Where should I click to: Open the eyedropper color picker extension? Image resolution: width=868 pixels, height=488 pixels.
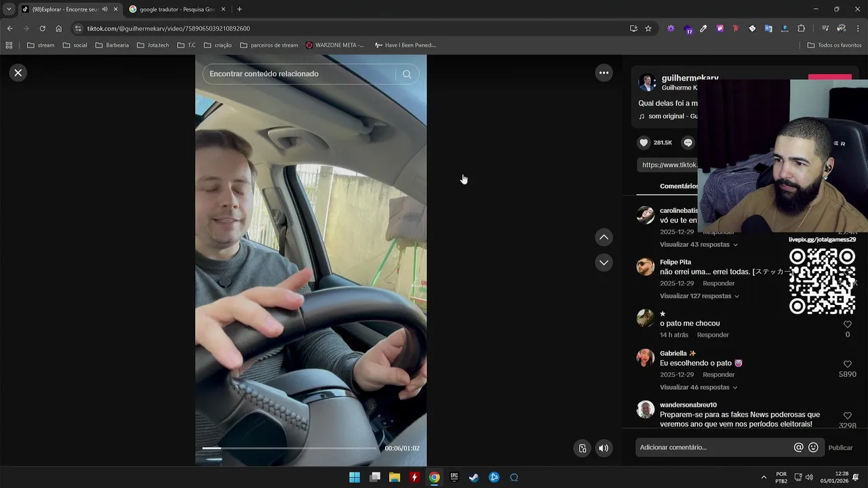[x=703, y=28]
